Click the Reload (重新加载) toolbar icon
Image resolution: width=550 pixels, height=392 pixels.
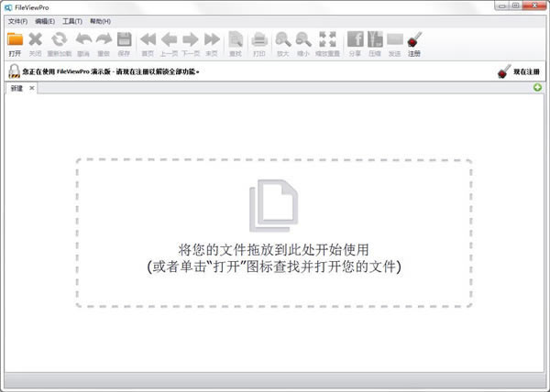[60, 39]
